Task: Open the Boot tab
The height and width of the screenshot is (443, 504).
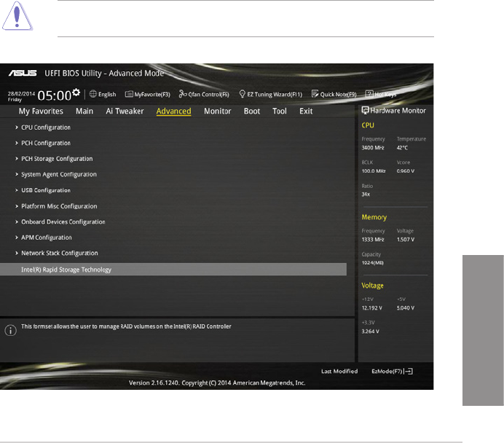Action: click(252, 111)
